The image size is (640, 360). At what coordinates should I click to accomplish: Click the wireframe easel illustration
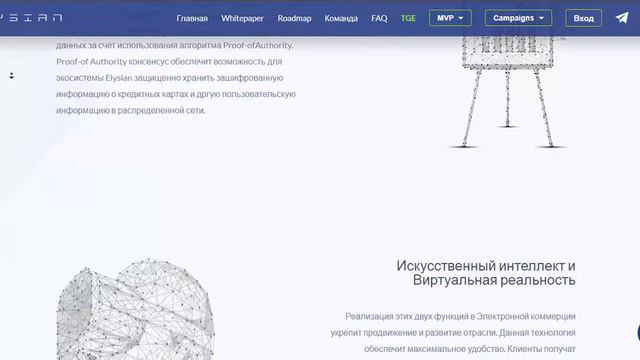coord(507,92)
